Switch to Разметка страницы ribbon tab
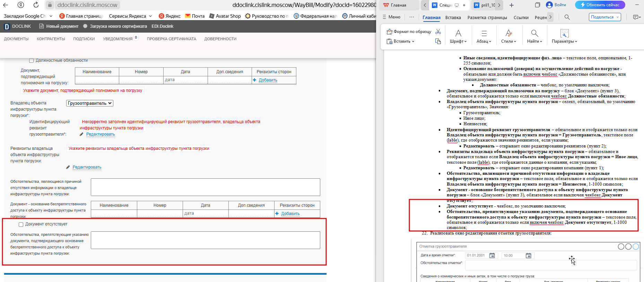The width and height of the screenshot is (644, 282). tap(487, 17)
